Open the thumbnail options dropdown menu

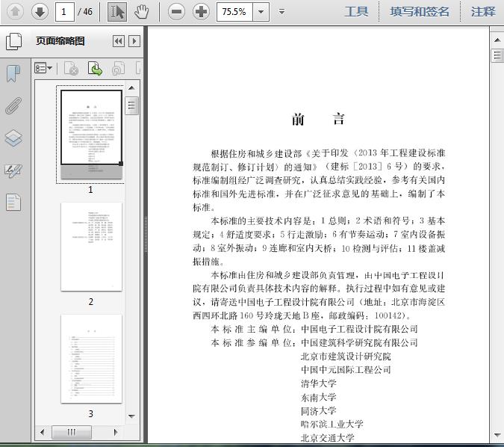pyautogui.click(x=43, y=69)
